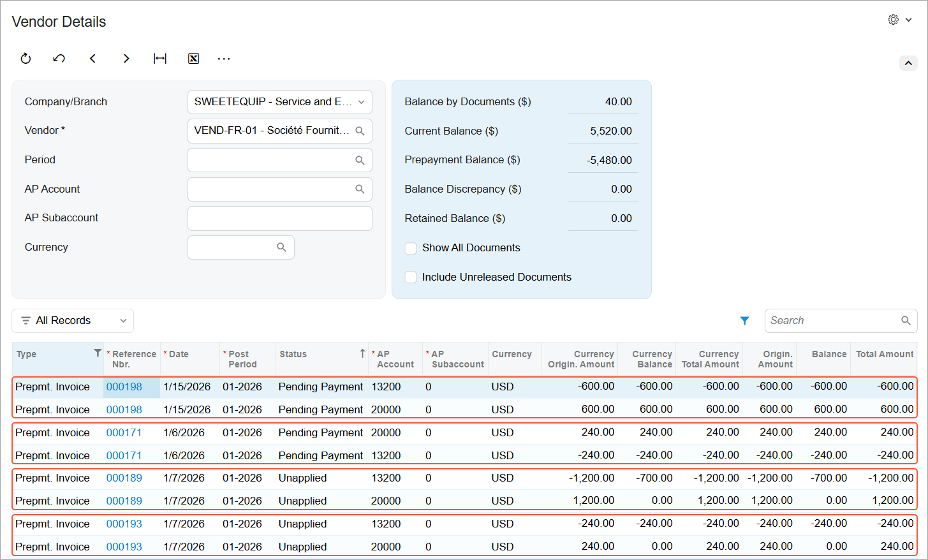Open reference number 000189 link
The image size is (928, 560).
(124, 478)
